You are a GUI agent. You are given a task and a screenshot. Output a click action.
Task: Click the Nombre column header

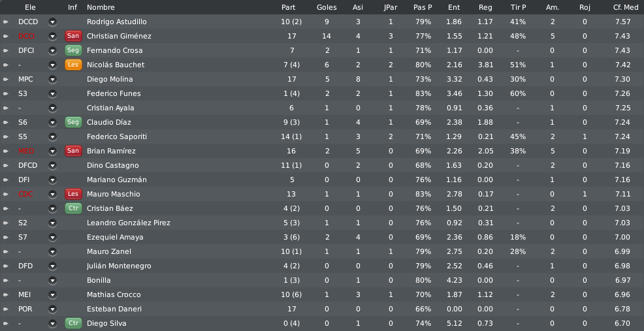(x=101, y=7)
